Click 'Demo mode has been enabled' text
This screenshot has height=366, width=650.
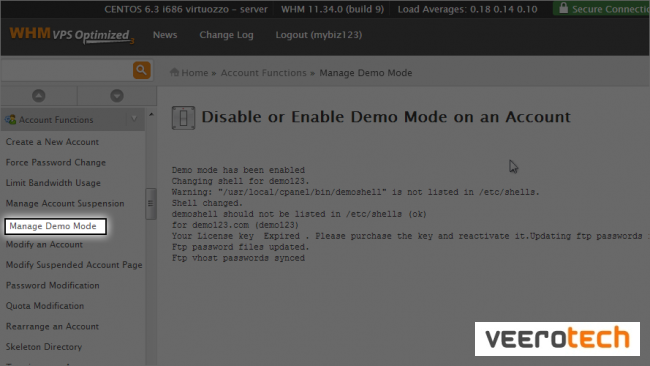click(238, 170)
